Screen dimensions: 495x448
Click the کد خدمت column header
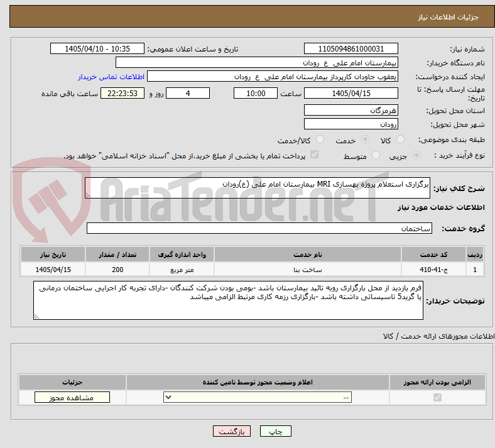[434, 254]
